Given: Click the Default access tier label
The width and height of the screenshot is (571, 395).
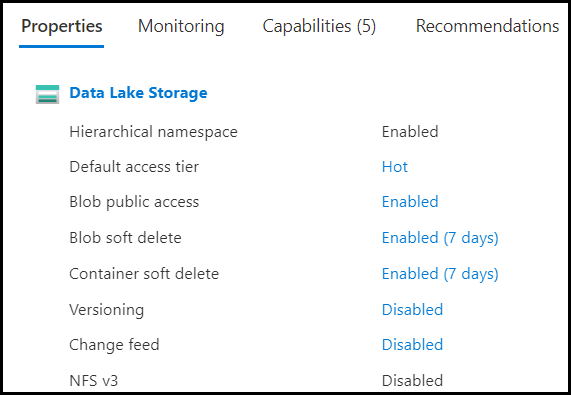Looking at the screenshot, I should [134, 167].
